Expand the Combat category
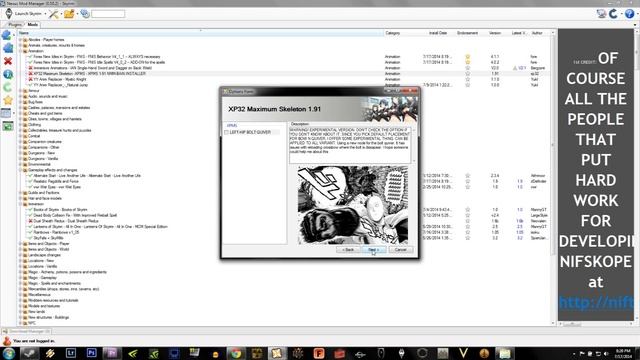The height and width of the screenshot is (360, 640). (20, 136)
